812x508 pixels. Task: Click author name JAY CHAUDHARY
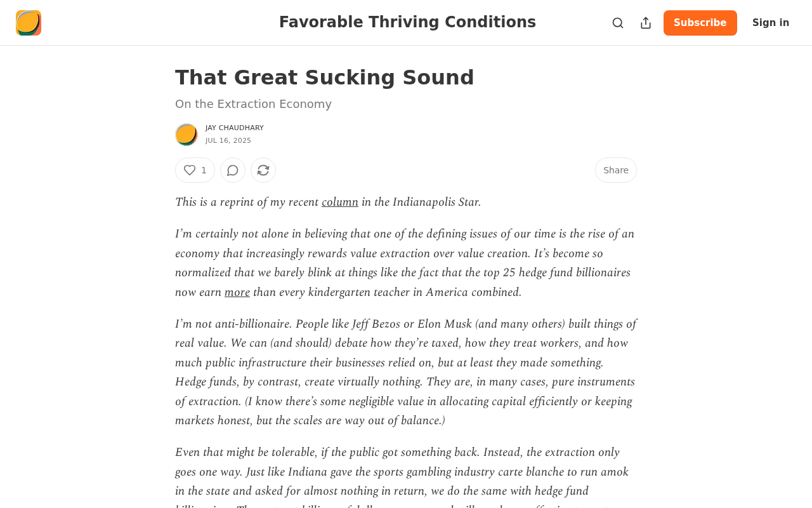tap(235, 128)
